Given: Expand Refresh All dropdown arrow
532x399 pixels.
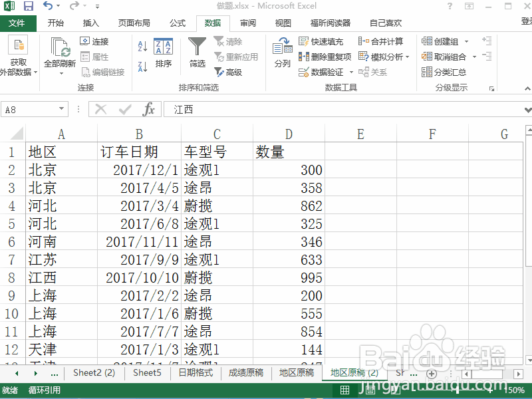Looking at the screenshot, I should click(x=61, y=73).
